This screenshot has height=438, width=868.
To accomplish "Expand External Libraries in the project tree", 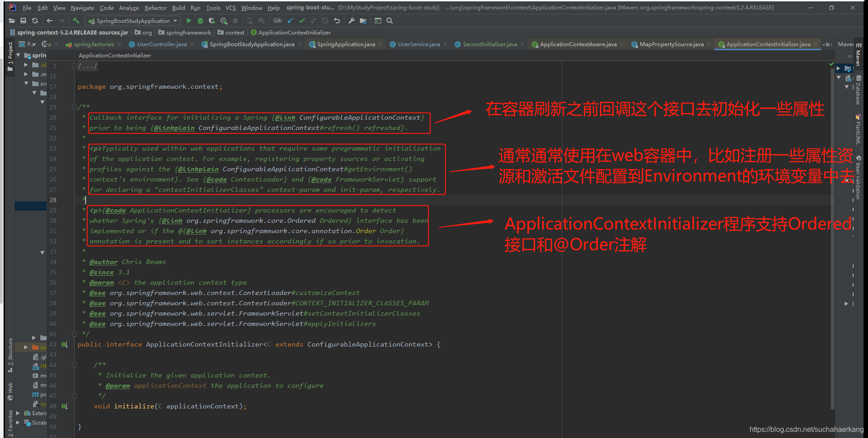I will (x=18, y=413).
